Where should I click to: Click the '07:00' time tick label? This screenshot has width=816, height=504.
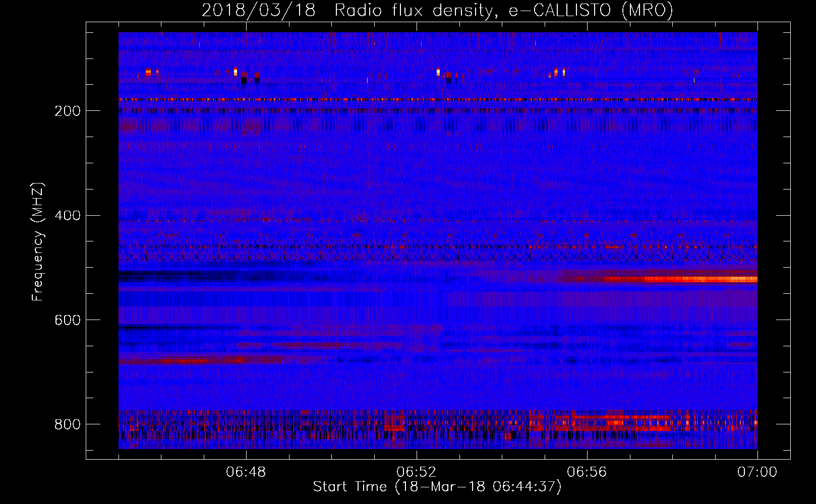[757, 472]
